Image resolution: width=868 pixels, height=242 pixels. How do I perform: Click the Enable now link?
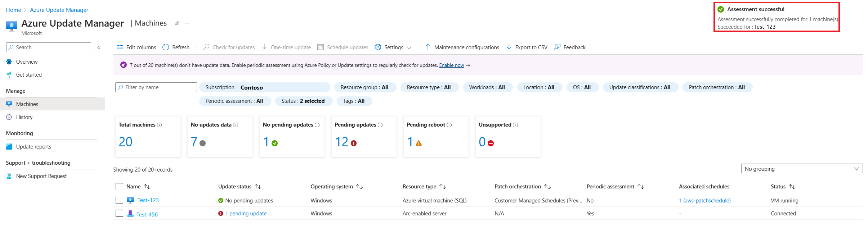click(x=451, y=65)
